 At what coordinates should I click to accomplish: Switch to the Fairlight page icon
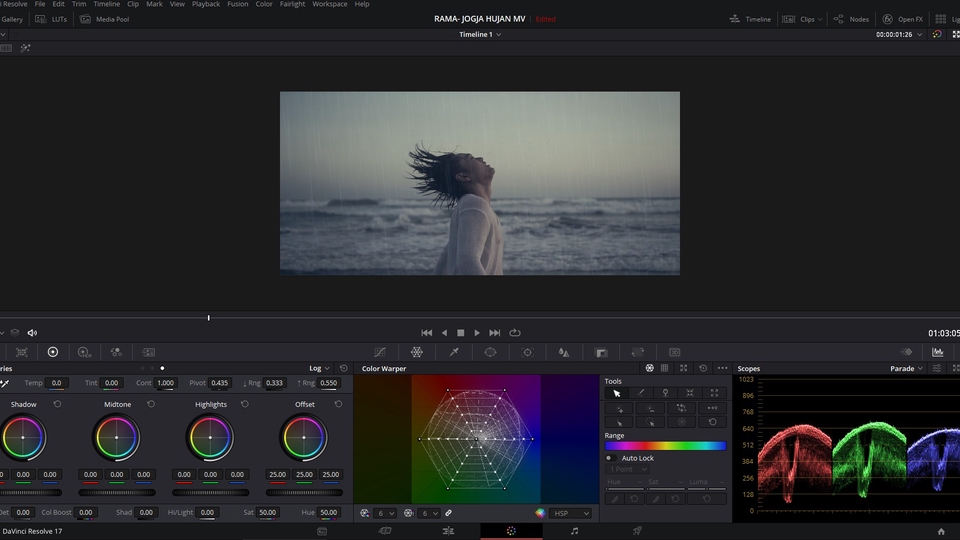pos(574,531)
